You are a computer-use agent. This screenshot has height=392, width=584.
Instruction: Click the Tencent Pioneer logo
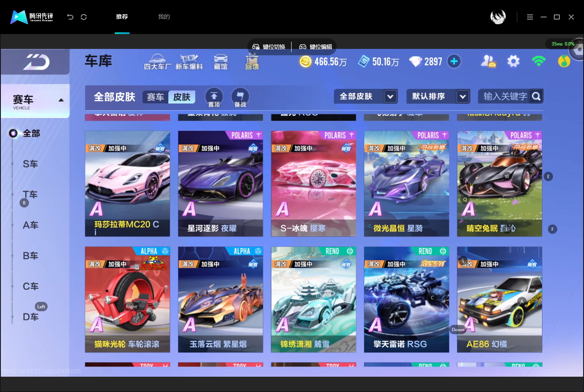31,17
